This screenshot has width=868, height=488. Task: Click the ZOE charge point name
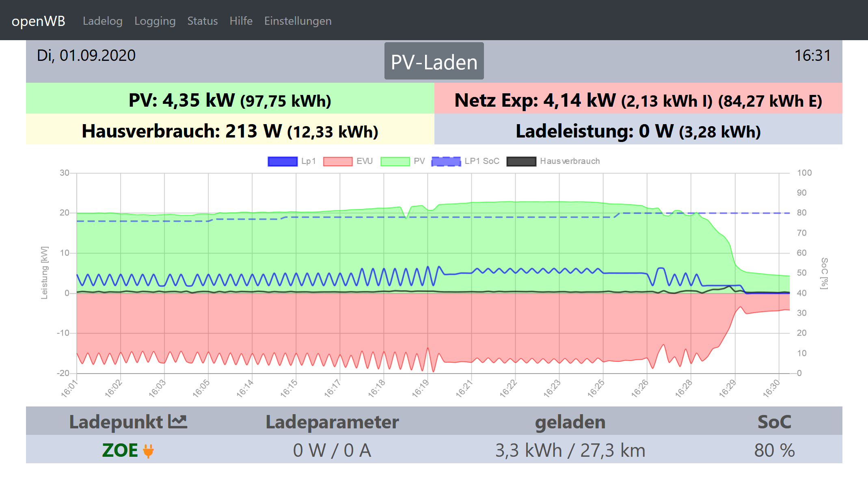pyautogui.click(x=120, y=450)
